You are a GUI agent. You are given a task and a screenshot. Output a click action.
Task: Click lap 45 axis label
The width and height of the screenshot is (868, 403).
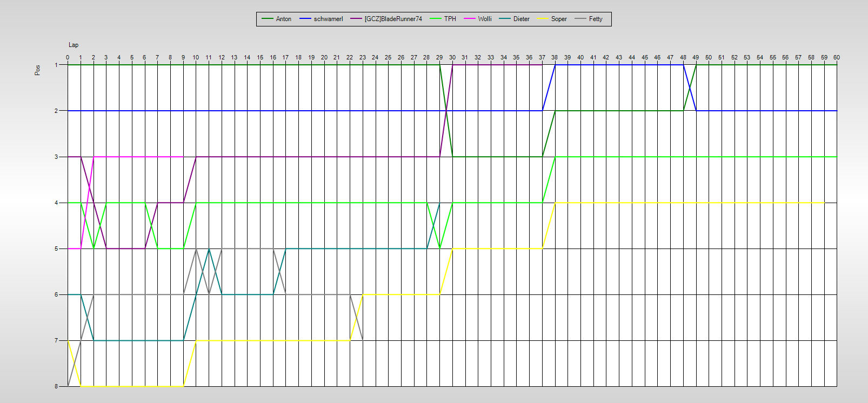click(645, 57)
